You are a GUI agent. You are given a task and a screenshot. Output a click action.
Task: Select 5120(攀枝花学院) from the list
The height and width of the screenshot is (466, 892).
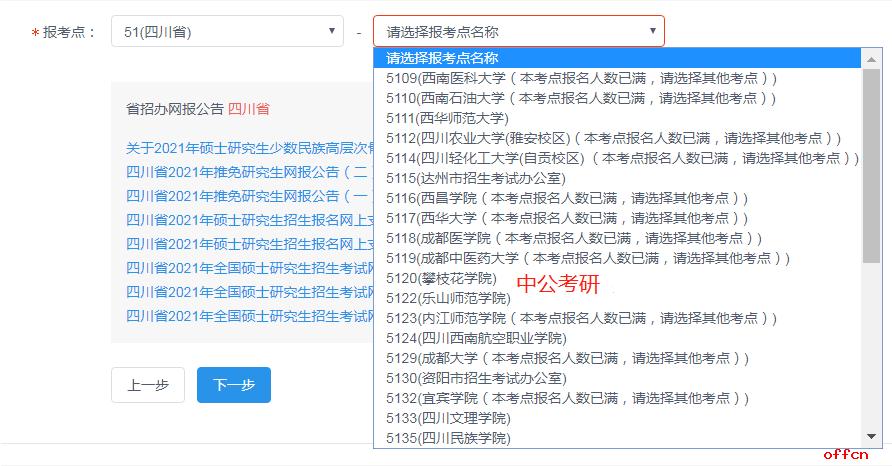click(x=441, y=278)
